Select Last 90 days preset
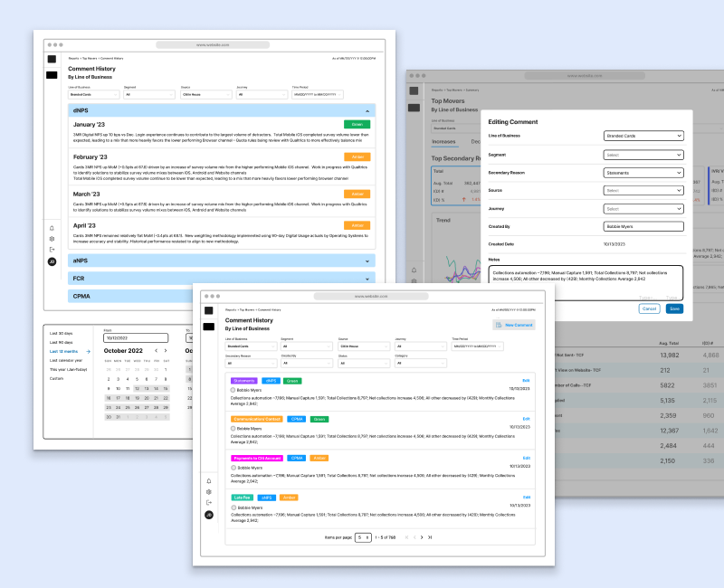Viewport: 724px width, 588px height. click(61, 343)
